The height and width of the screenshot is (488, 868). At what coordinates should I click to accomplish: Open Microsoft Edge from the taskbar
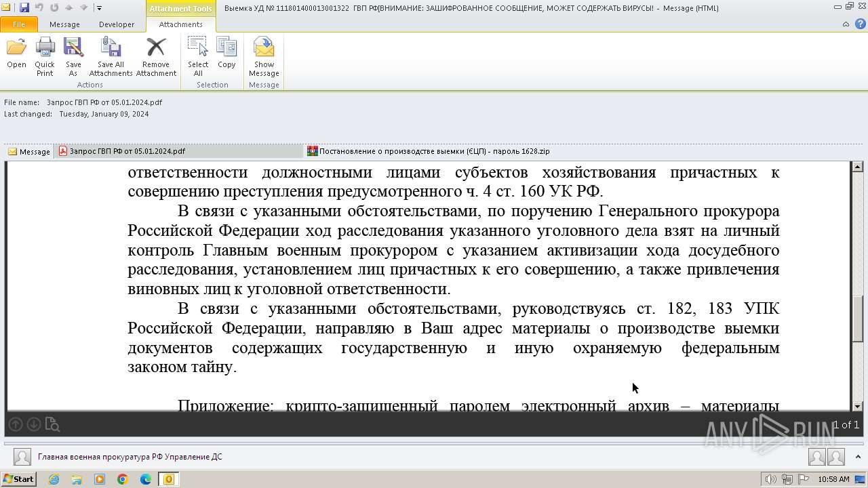click(145, 479)
